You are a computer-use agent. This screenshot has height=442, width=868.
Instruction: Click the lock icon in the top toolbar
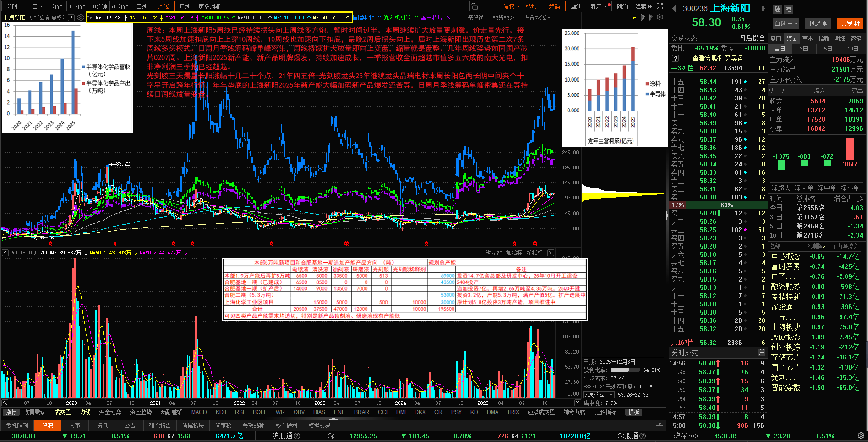[475, 6]
